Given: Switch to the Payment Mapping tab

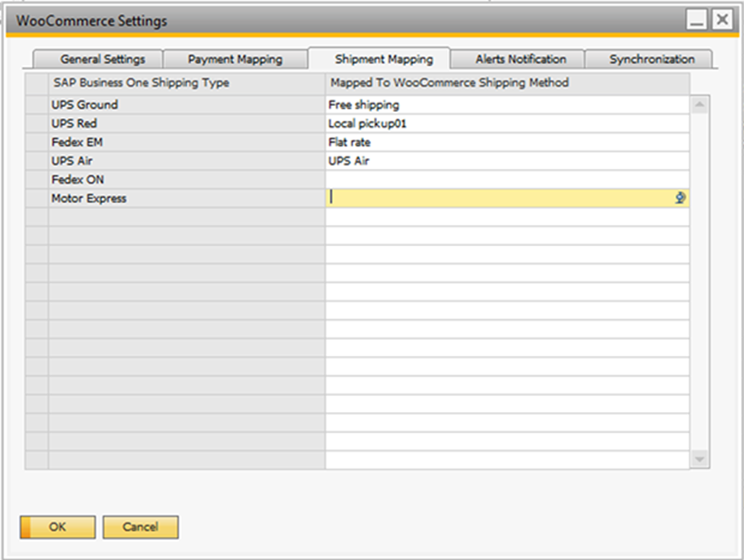Looking at the screenshot, I should [x=235, y=59].
